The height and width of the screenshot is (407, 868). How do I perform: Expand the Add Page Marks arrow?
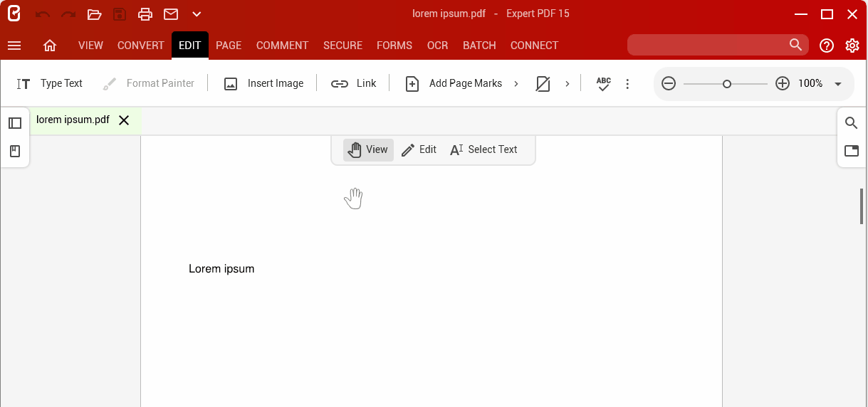click(516, 83)
